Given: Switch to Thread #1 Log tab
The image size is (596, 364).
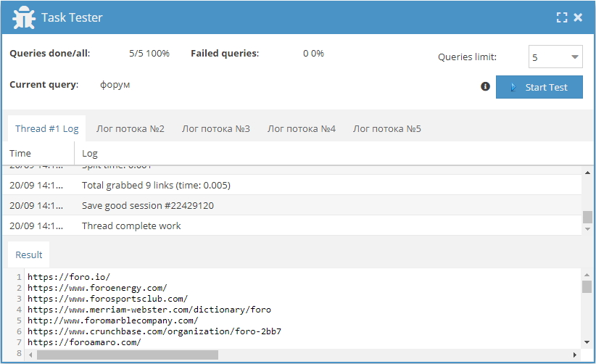Looking at the screenshot, I should point(46,128).
